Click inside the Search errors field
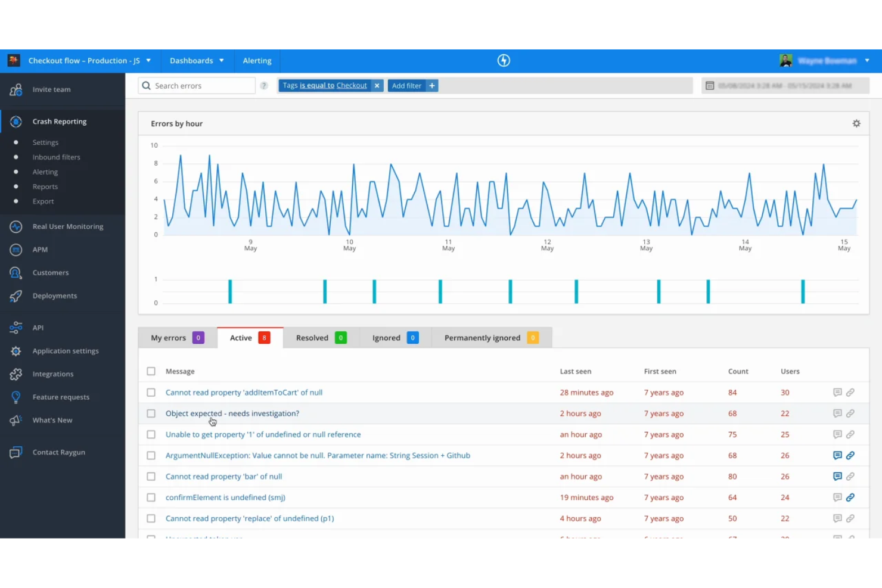 [x=197, y=85]
